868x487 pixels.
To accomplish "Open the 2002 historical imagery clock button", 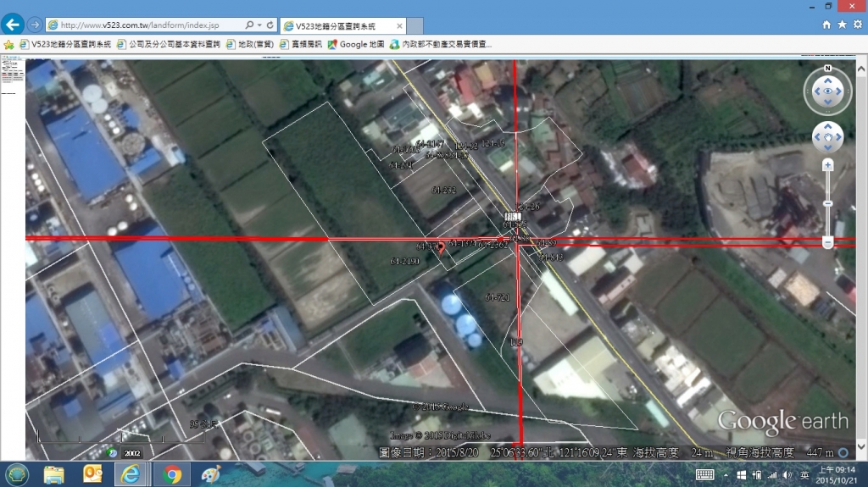I will [x=113, y=453].
